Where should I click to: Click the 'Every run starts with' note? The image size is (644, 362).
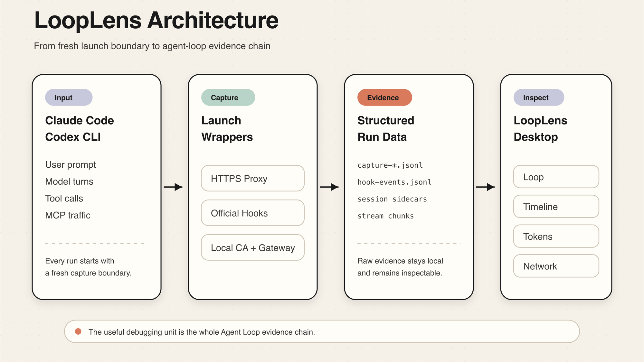click(88, 267)
